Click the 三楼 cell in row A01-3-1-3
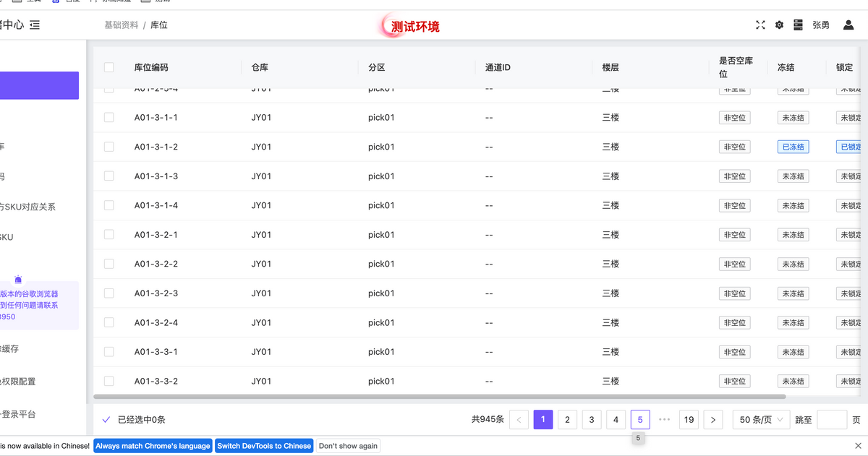Viewport: 868px width, 456px height. click(x=610, y=176)
